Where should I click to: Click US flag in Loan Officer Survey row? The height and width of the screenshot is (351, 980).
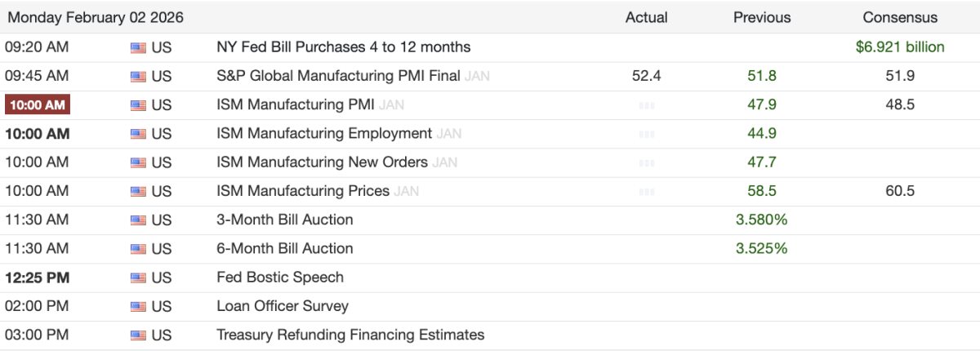[137, 306]
